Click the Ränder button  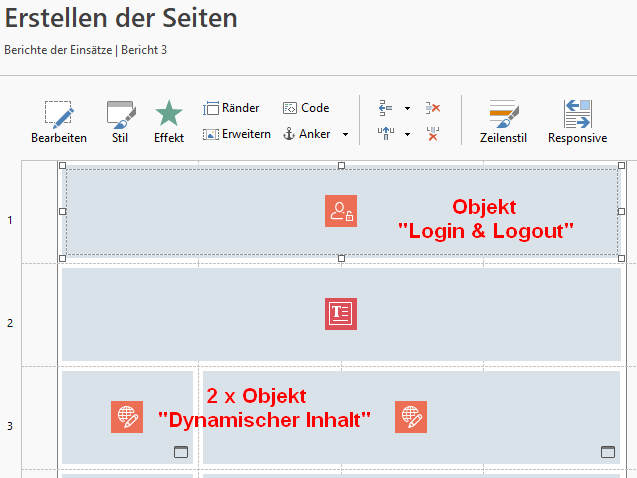pyautogui.click(x=231, y=108)
